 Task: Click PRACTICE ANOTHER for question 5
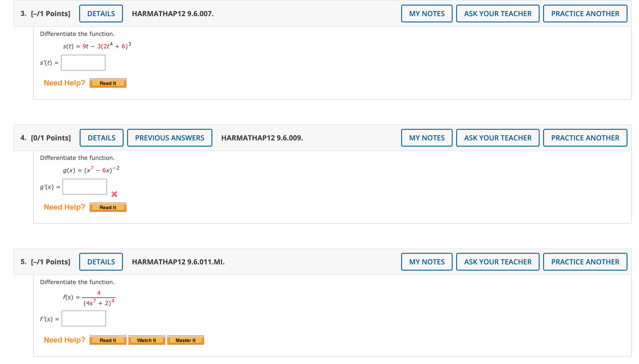(585, 262)
